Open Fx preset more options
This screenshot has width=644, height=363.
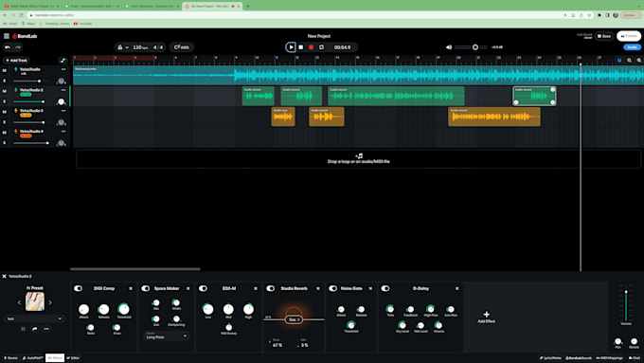tap(46, 329)
